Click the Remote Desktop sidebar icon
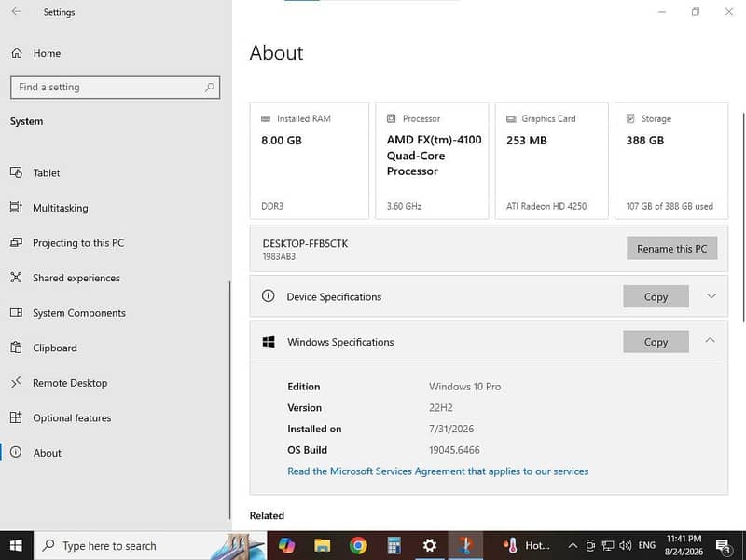Screen dimensions: 746x560 tap(16, 382)
